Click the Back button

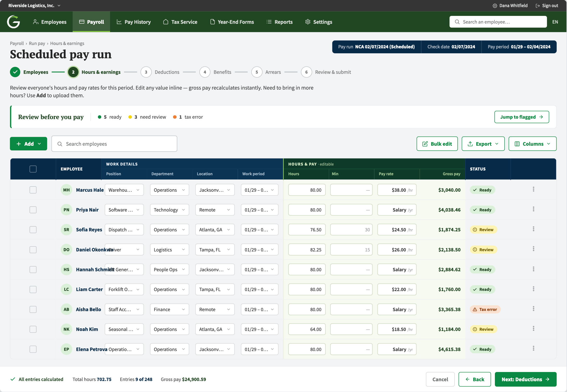(x=475, y=379)
